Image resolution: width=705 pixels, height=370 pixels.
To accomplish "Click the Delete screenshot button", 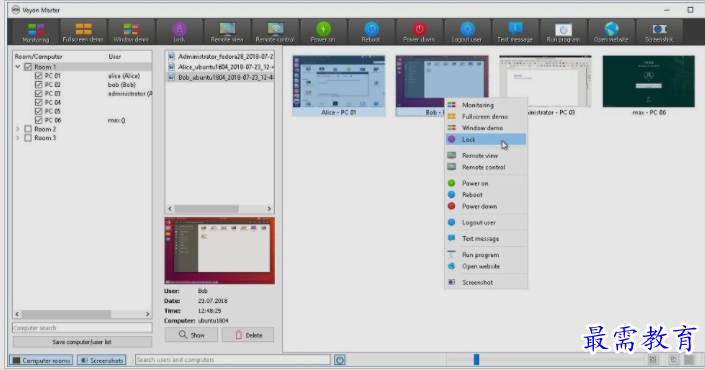I will tap(248, 335).
